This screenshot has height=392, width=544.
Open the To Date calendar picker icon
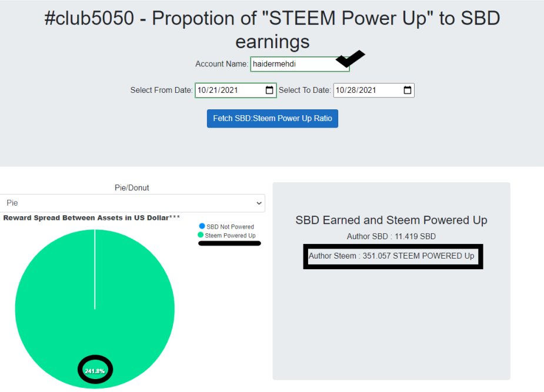(408, 90)
